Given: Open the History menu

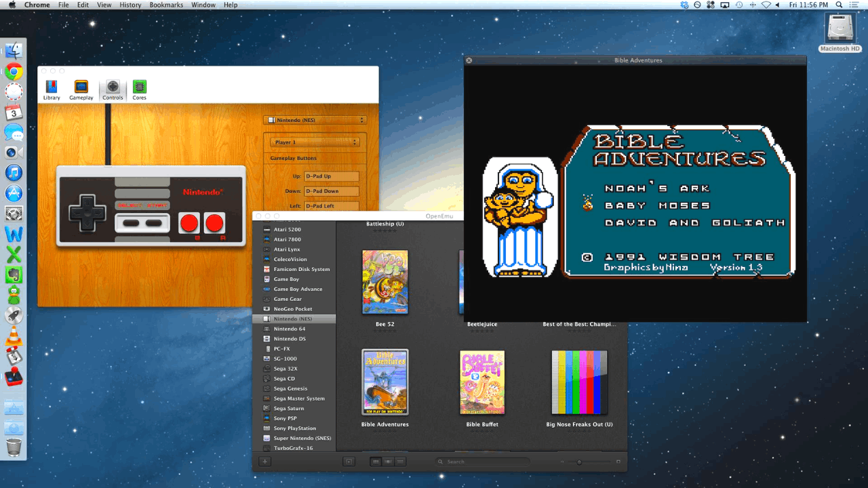Looking at the screenshot, I should click(x=130, y=5).
